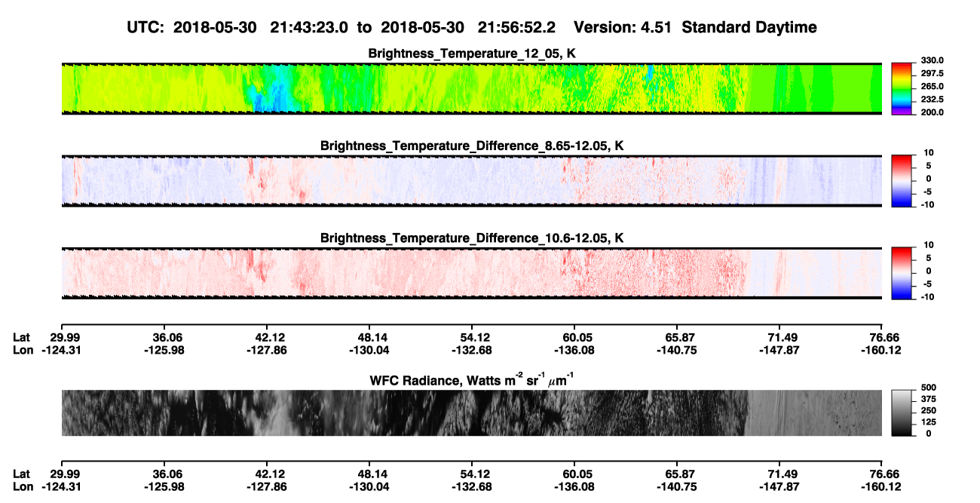
Task: Click the 232.5 colorbar label
Action: pyautogui.click(x=931, y=100)
